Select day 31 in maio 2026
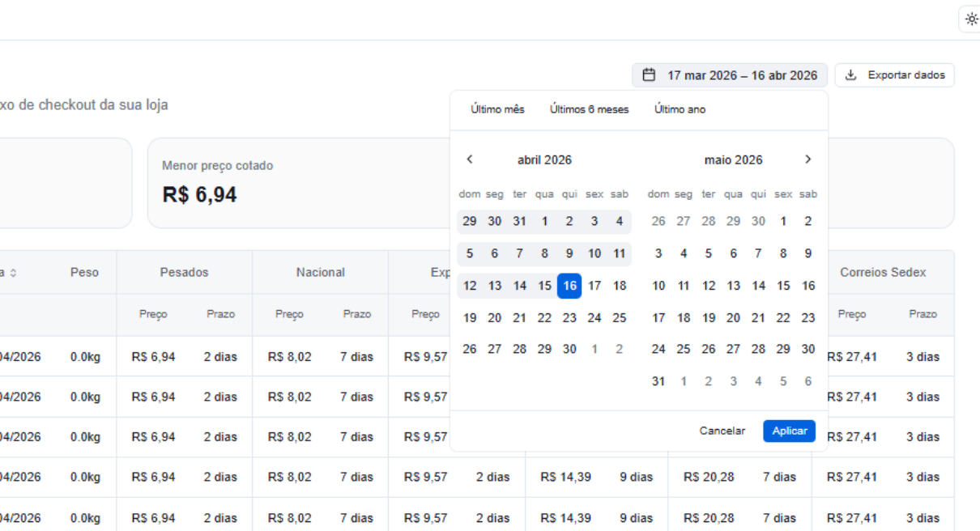980x531 pixels. click(x=658, y=381)
